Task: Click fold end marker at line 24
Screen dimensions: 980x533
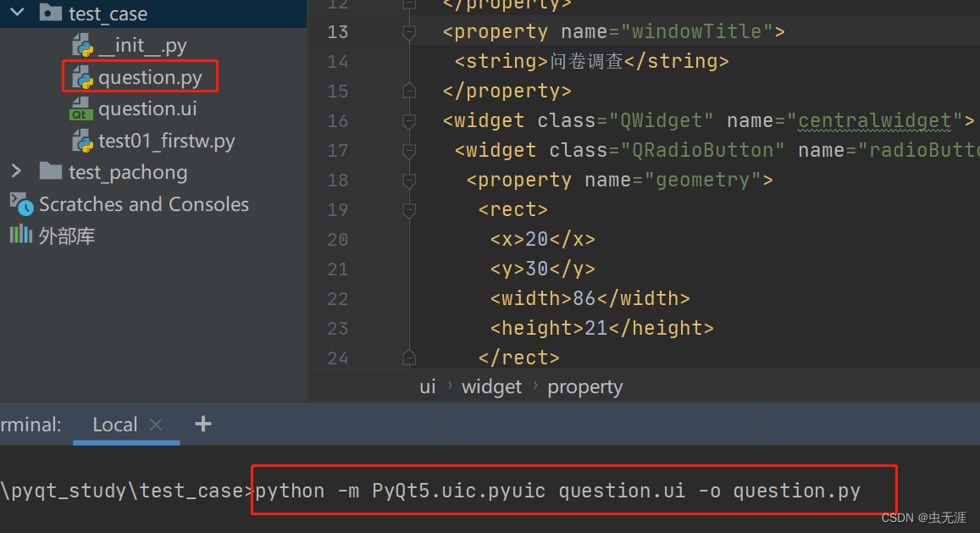Action: pos(409,358)
